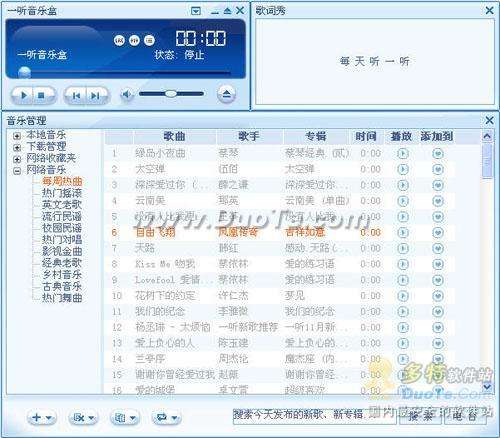Click the song list scrollbar down arrow

tap(487, 387)
